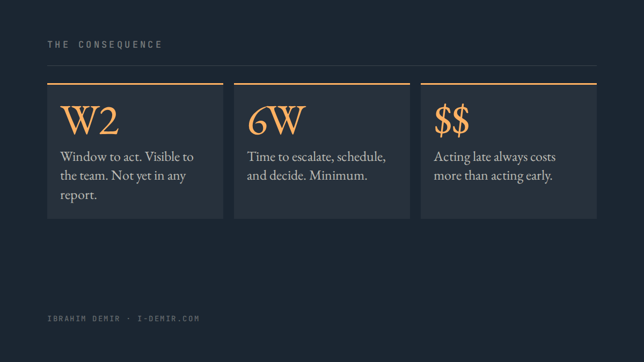Image resolution: width=644 pixels, height=362 pixels.
Task: Click the orange accent bar above the 6W card
Action: pyautogui.click(x=322, y=84)
